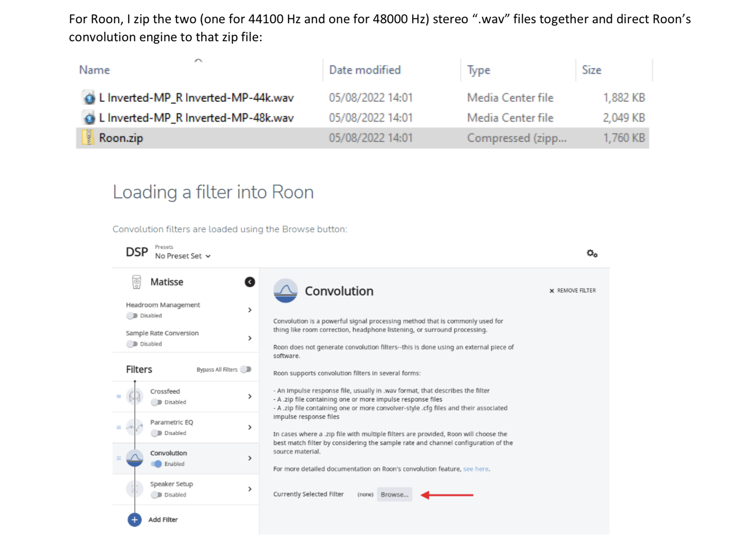The height and width of the screenshot is (541, 756).
Task: Expand Crossfeed settings chevron
Action: coord(250,396)
